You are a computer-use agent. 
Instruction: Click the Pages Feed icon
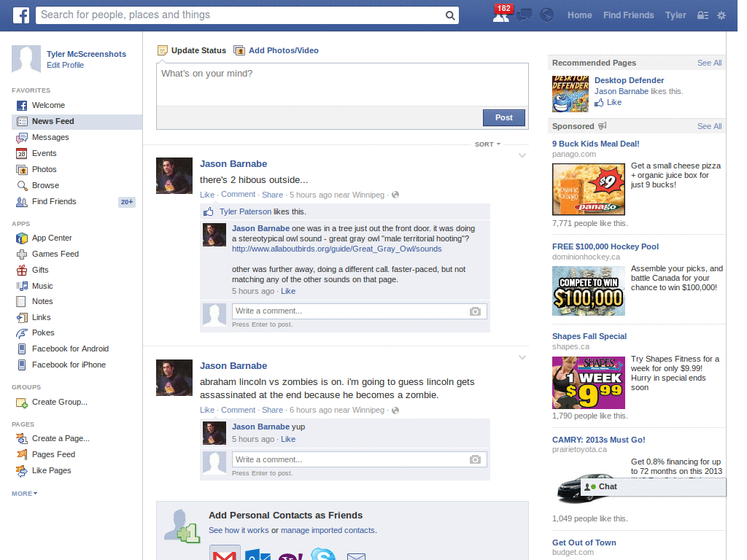pos(22,455)
